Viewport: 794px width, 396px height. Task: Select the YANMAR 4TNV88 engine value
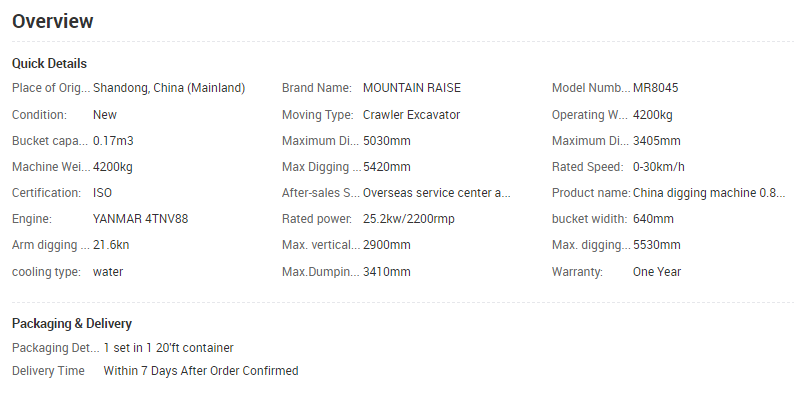pyautogui.click(x=140, y=219)
